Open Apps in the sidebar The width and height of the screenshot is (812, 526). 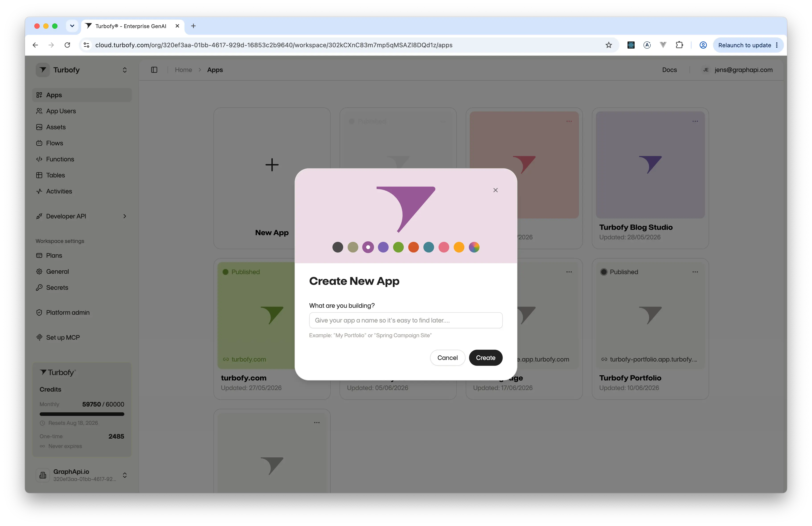point(82,95)
